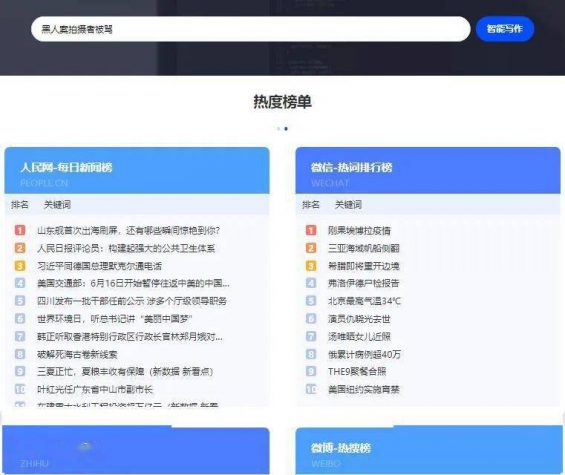
Task: Open hot word 美国纽约实施宵禁
Action: pyautogui.click(x=364, y=389)
